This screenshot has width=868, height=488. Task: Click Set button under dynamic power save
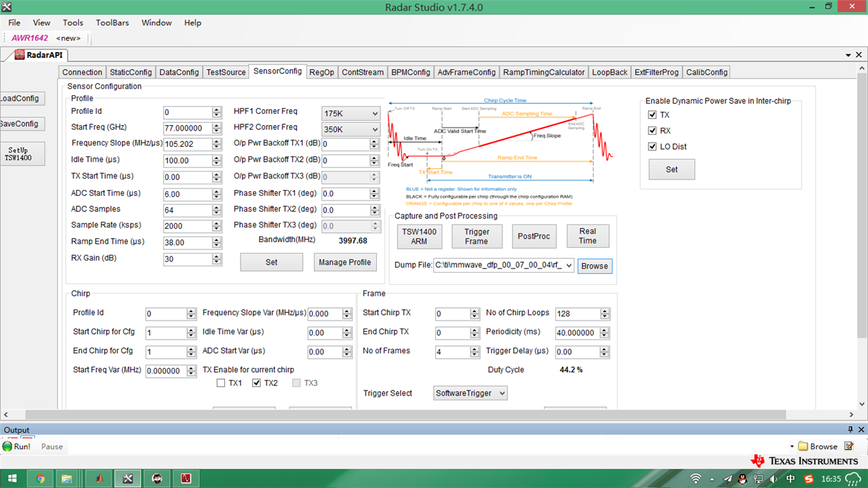click(x=672, y=169)
